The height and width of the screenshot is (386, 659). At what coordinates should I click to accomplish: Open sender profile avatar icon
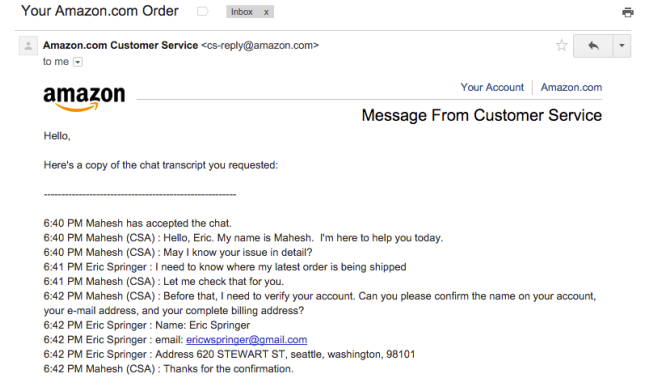pyautogui.click(x=28, y=45)
